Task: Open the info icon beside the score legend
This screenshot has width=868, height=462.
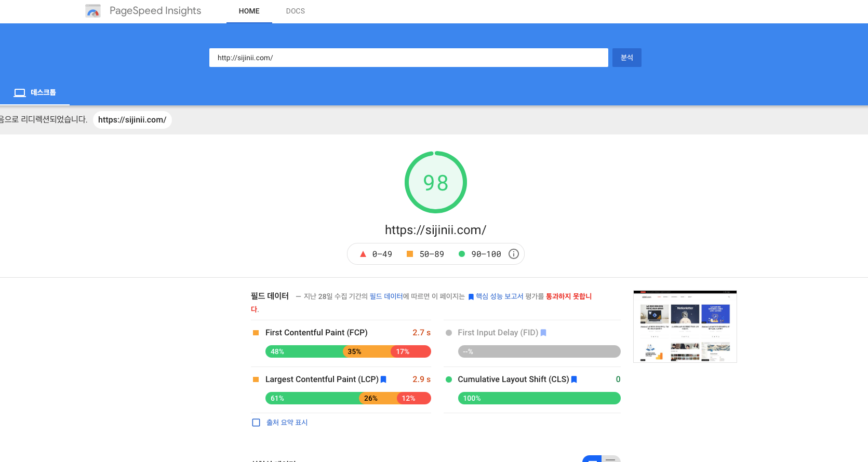Action: [x=514, y=254]
